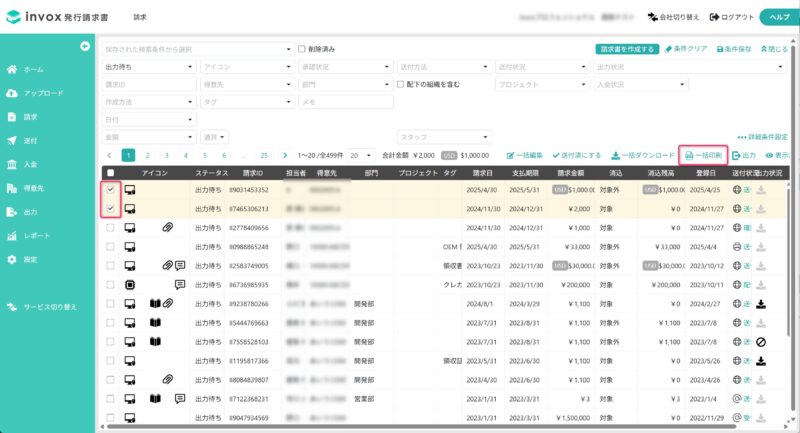Check the row with ID 0988865248
This screenshot has height=433, width=800.
tap(110, 247)
